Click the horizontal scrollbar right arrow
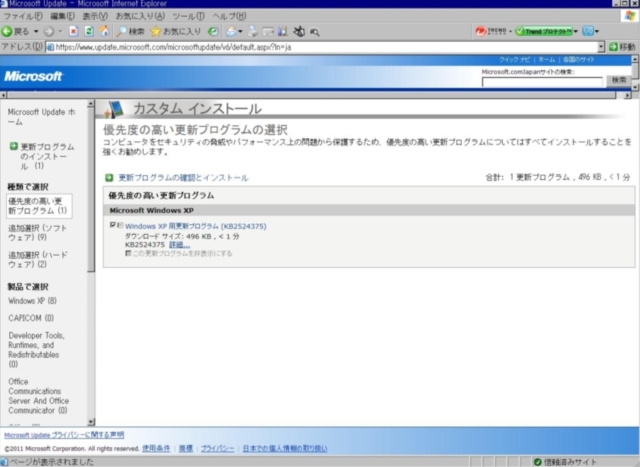Viewport: 640px width, 467px height. click(628, 95)
